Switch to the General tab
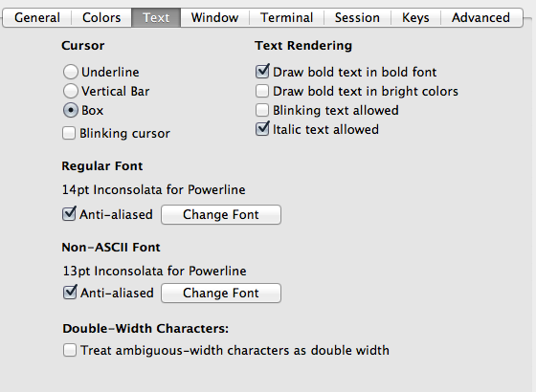Image resolution: width=536 pixels, height=392 pixels. 37,18
